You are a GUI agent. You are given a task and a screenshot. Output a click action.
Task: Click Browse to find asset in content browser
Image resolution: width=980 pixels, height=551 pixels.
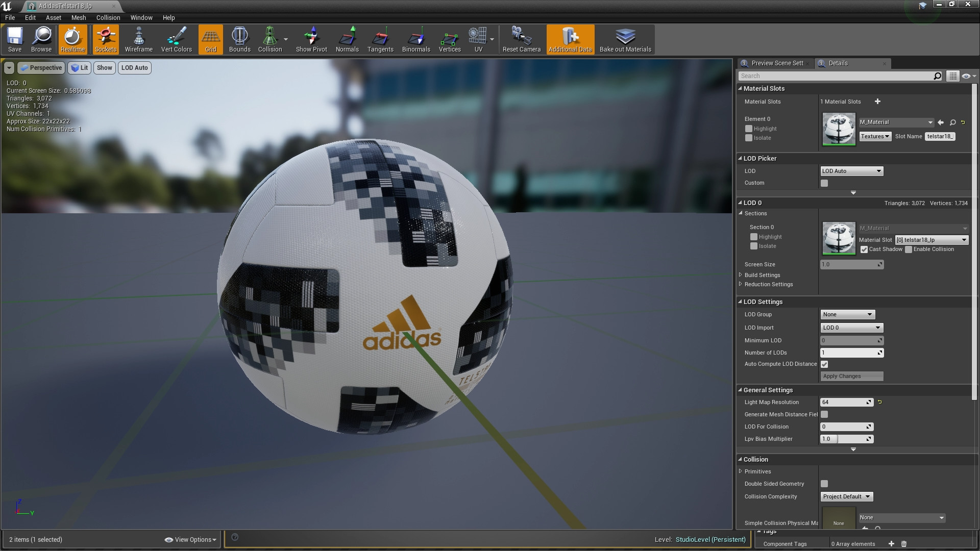[x=41, y=40]
